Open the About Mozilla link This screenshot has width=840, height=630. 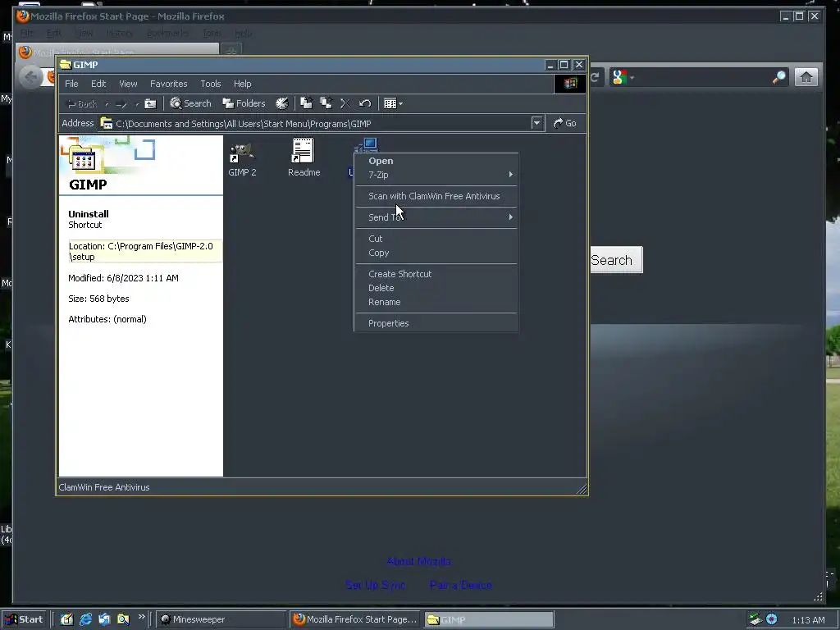pyautogui.click(x=419, y=561)
